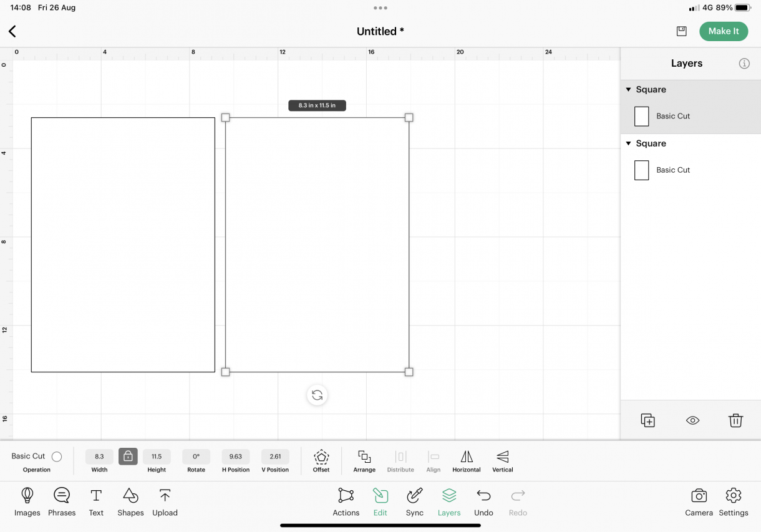Delete the layer with the trash icon
761x532 pixels.
point(735,420)
